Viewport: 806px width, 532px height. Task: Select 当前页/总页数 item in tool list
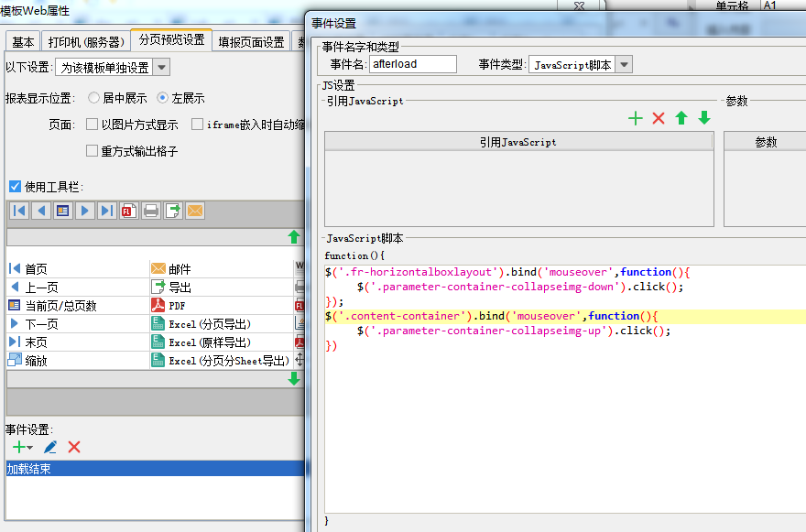(x=77, y=306)
